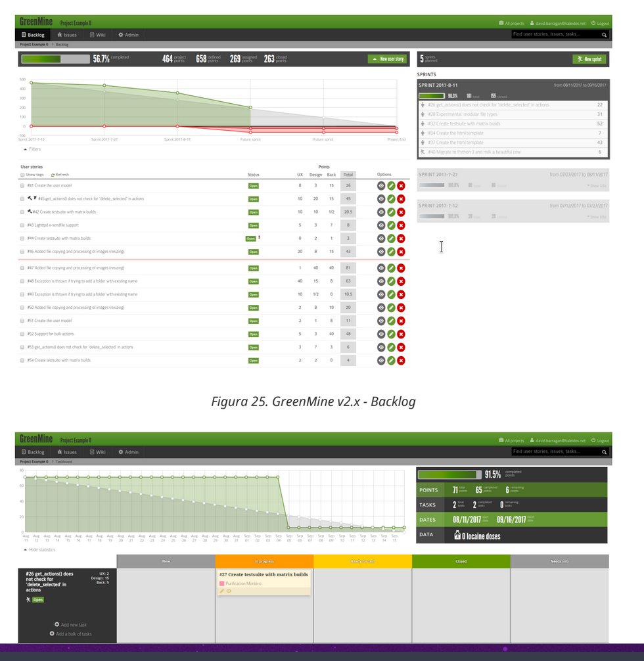Collapse charts with Hide statistics

tap(39, 550)
